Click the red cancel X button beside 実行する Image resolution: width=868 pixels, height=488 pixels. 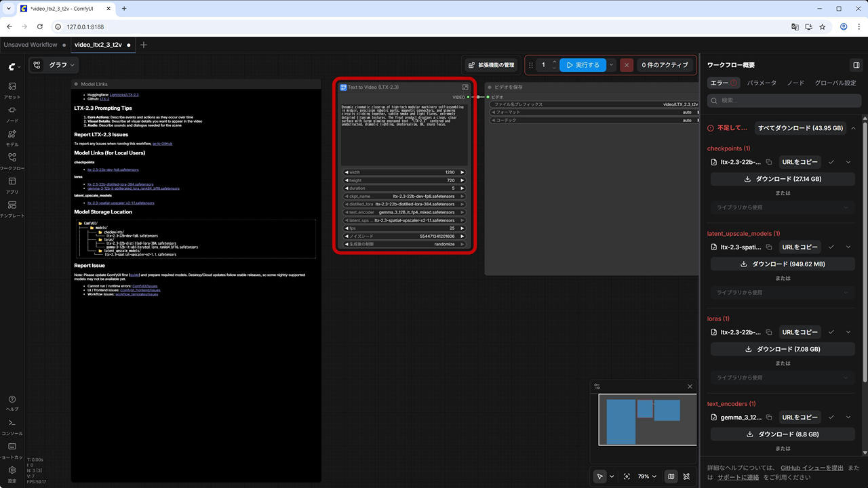click(x=627, y=65)
